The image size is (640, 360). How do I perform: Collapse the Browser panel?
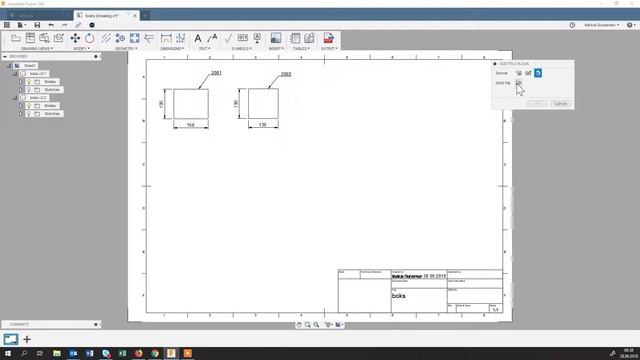pos(5,56)
